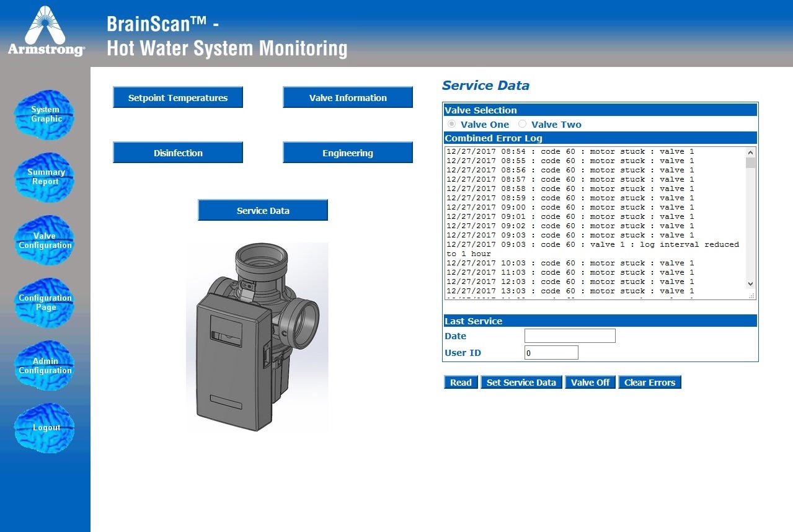Click the 08:54 motor stuck log entry
This screenshot has width=793, height=532.
coord(570,151)
